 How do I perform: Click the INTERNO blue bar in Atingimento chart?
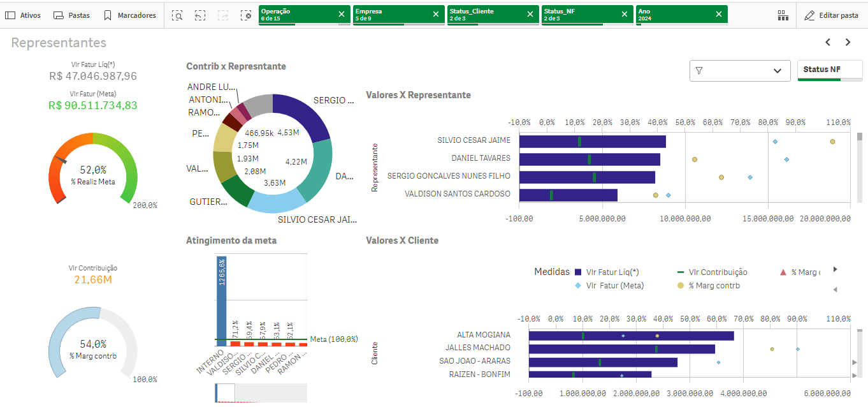coord(221,300)
